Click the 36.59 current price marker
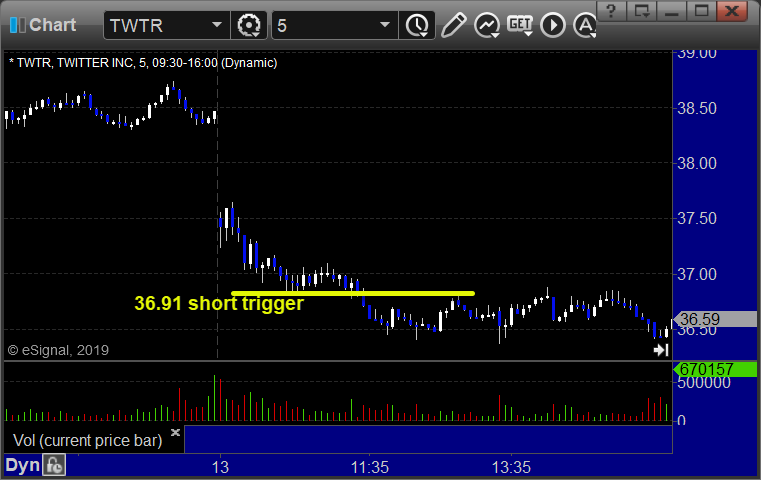 (715, 319)
